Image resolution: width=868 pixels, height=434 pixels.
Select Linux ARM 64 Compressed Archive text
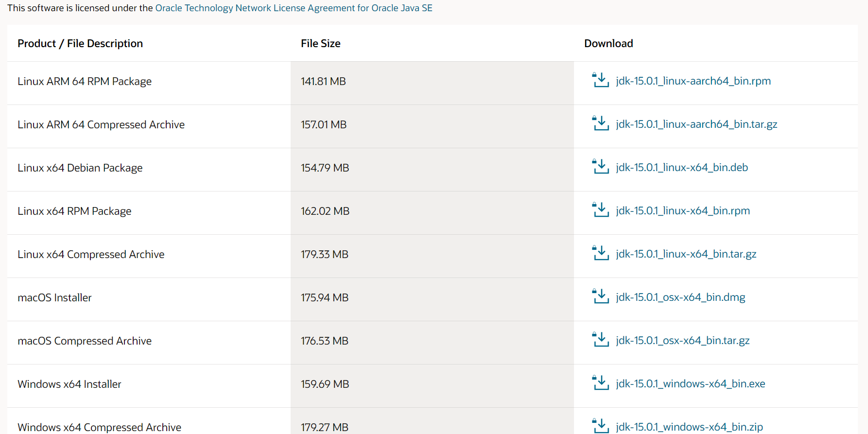pyautogui.click(x=101, y=125)
